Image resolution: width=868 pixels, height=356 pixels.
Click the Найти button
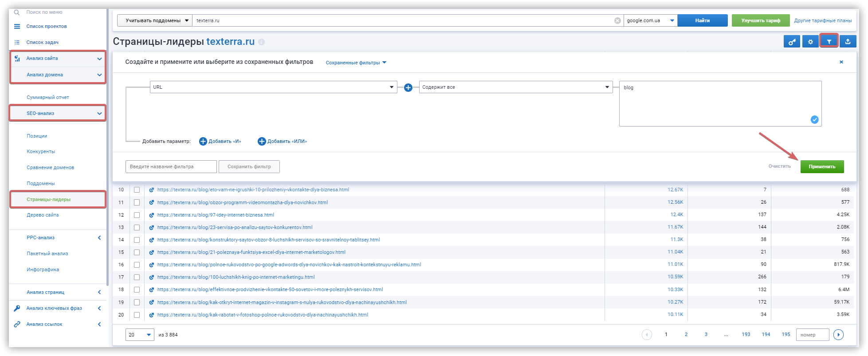703,20
